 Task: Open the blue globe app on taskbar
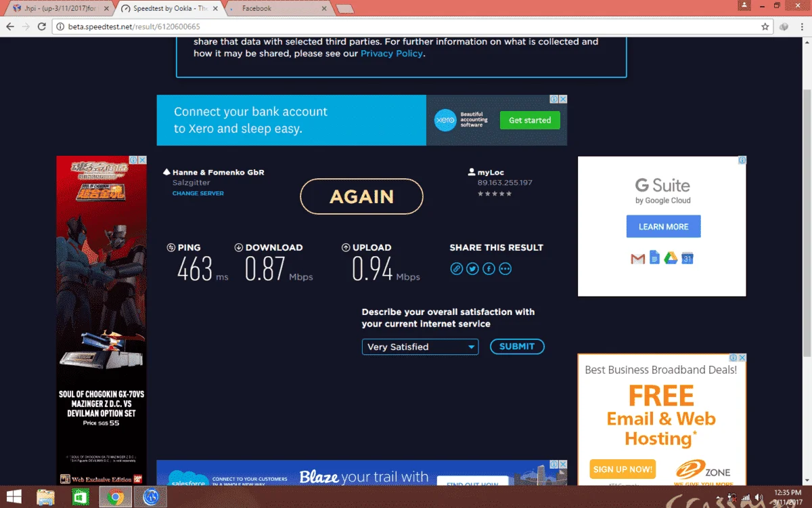pos(150,497)
